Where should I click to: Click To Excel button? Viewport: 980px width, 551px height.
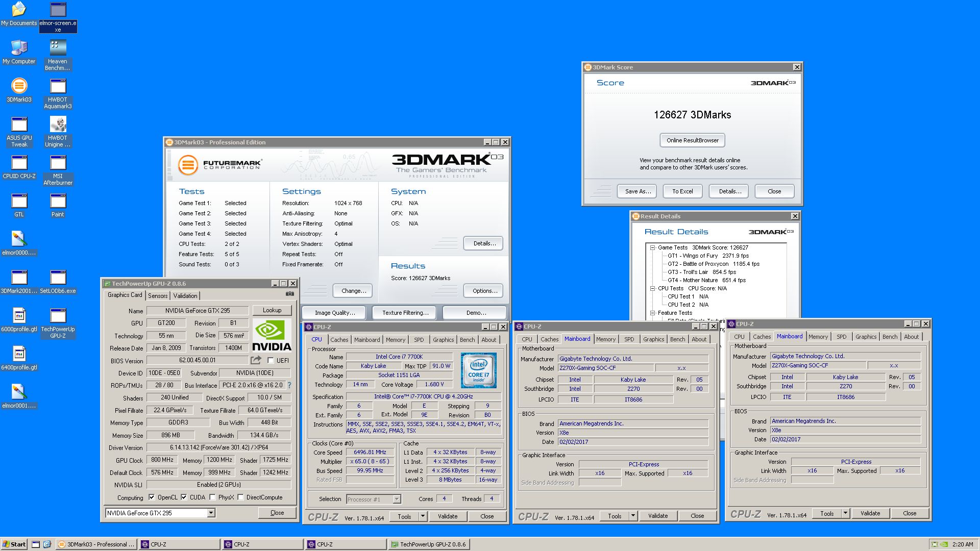tap(682, 191)
